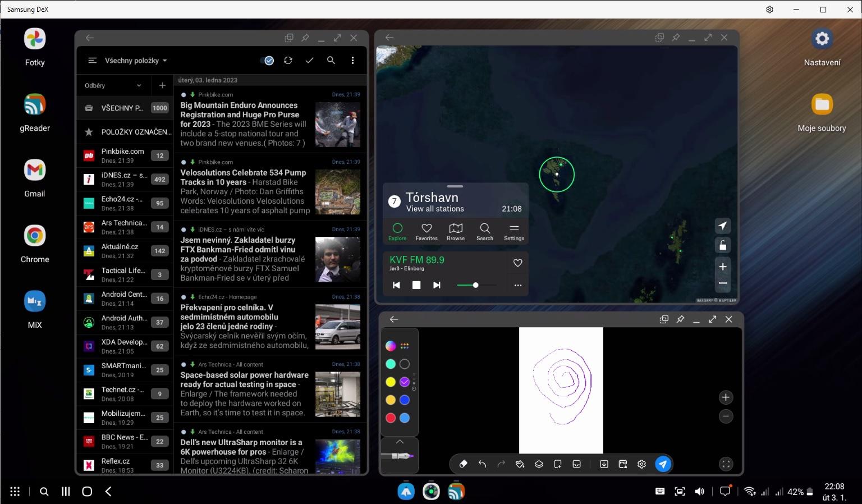Zoom in on the radio map
Screen dimensions: 862x504
click(723, 267)
